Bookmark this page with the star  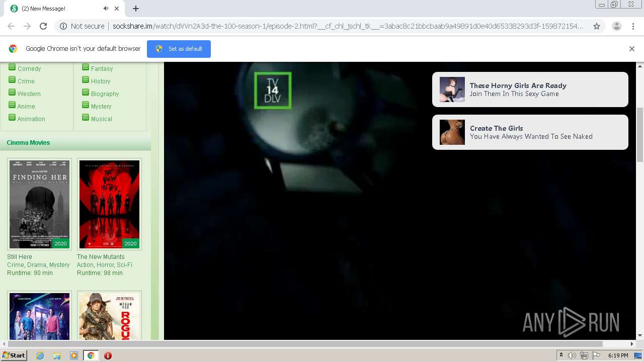tap(597, 26)
